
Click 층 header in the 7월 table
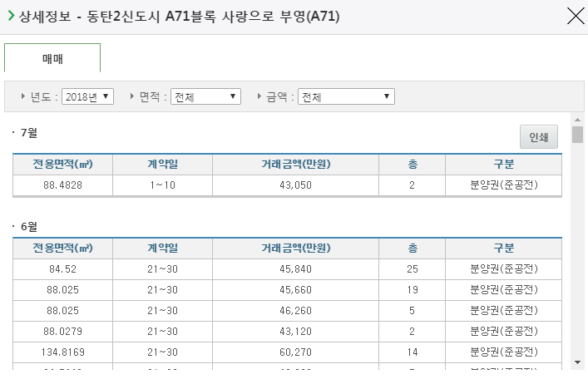coord(413,164)
